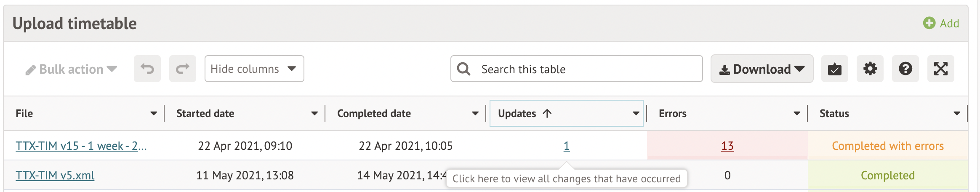Open the File column menu arrow
Image resolution: width=980 pixels, height=192 pixels.
click(x=154, y=113)
